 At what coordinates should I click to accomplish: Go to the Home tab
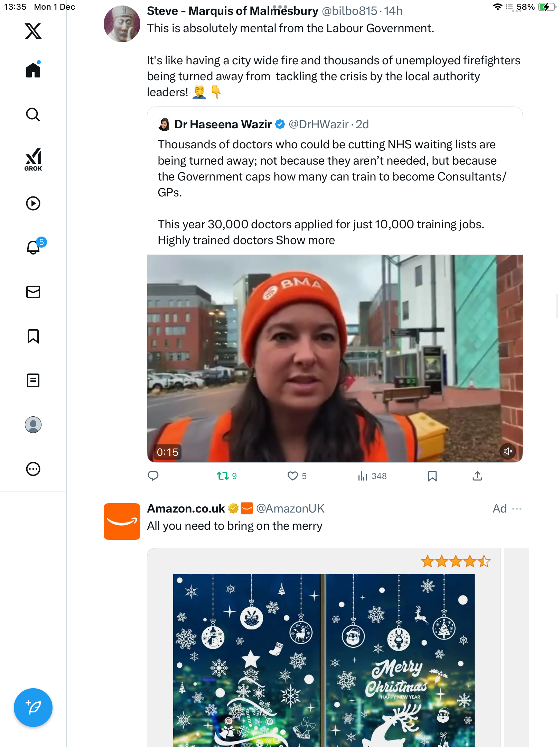pos(33,70)
